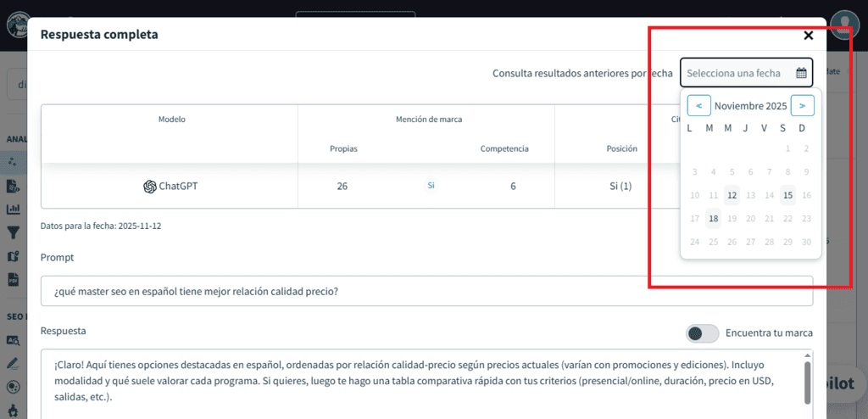The height and width of the screenshot is (419, 868).
Task: Click disabled day 30 in calendar
Action: [x=807, y=242]
